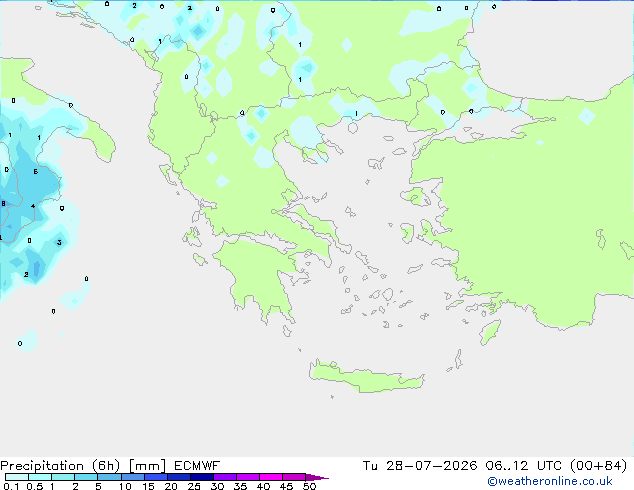Click the (00+84) forecast offset text
Viewport: 634px width, 490px height.
pos(598,466)
